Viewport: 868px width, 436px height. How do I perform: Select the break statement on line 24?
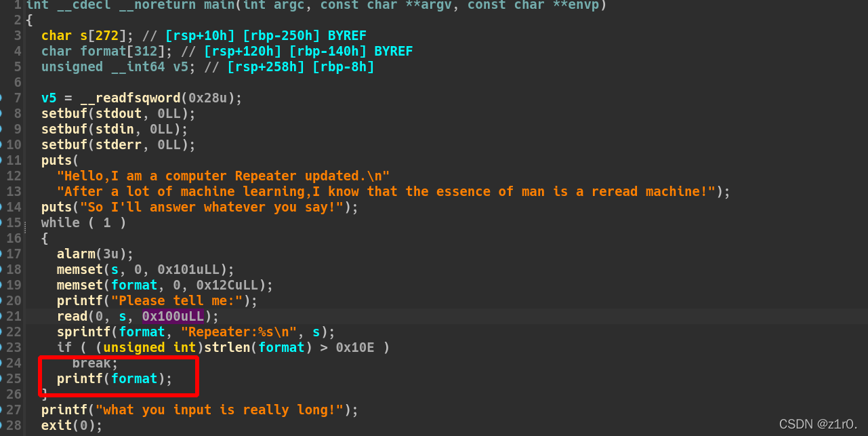click(95, 363)
